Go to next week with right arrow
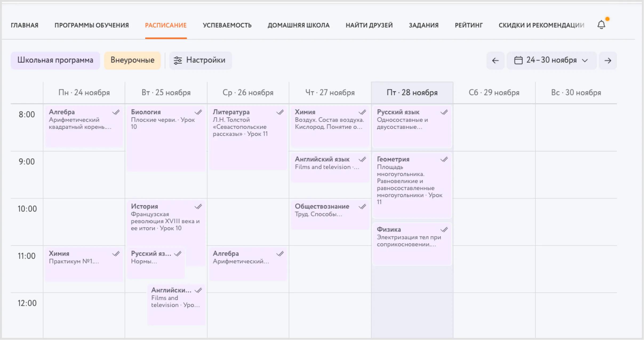The height and width of the screenshot is (340, 644). coord(608,61)
